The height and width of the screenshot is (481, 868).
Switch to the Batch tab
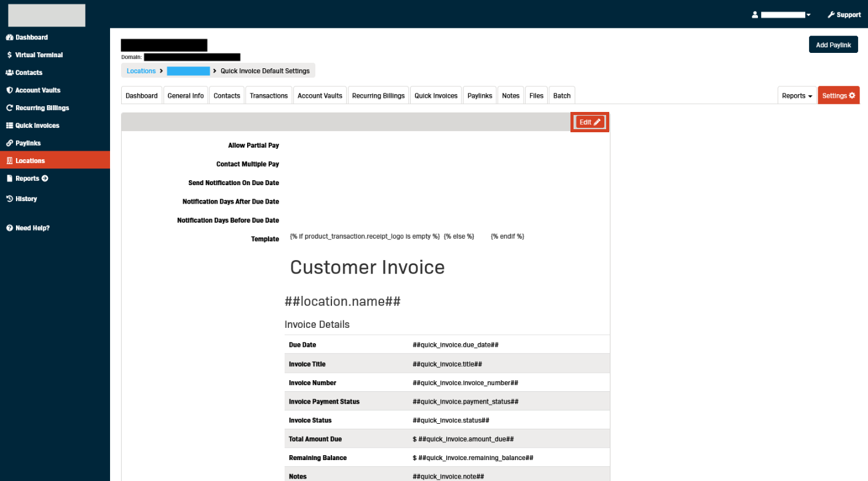[562, 96]
